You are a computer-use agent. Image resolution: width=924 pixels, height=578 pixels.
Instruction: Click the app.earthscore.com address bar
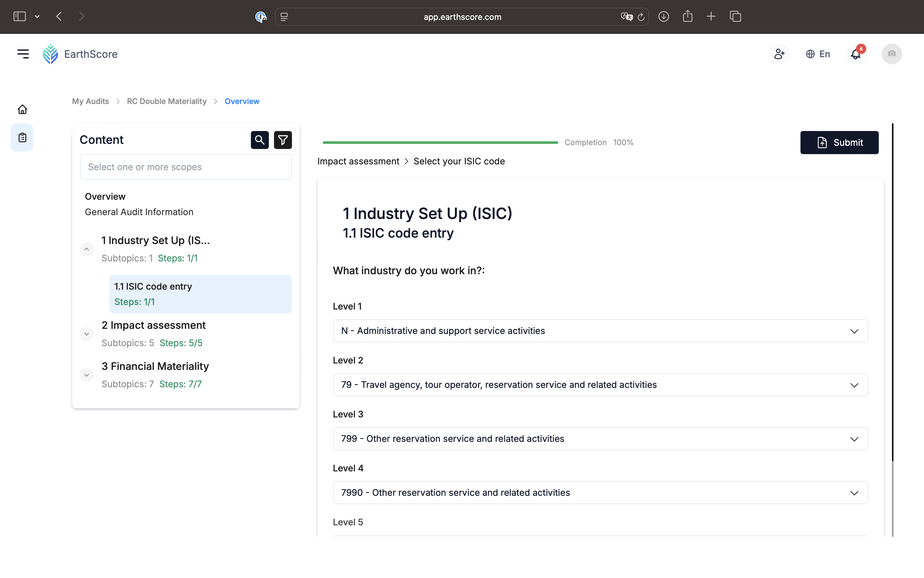pos(462,17)
